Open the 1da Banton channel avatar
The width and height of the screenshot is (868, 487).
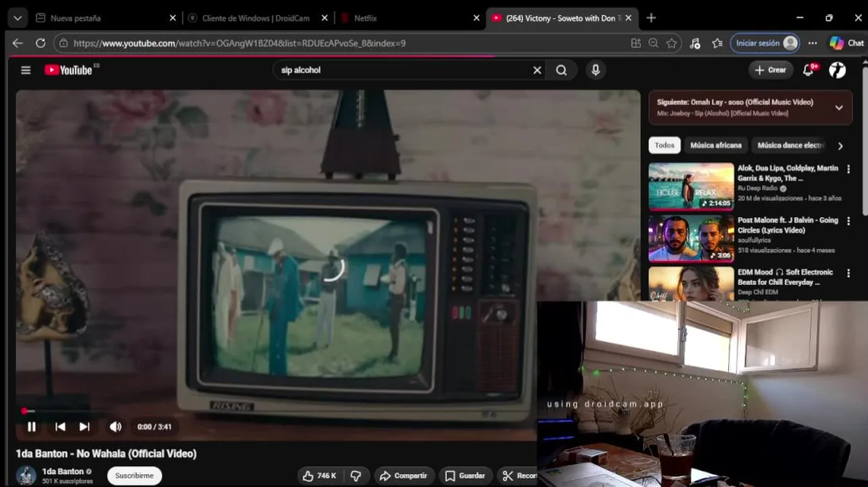(x=26, y=476)
